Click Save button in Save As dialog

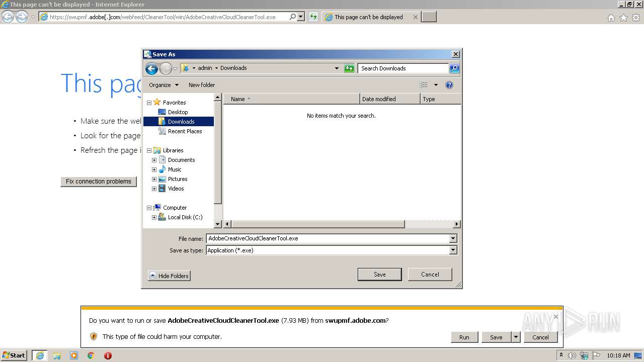pos(379,275)
